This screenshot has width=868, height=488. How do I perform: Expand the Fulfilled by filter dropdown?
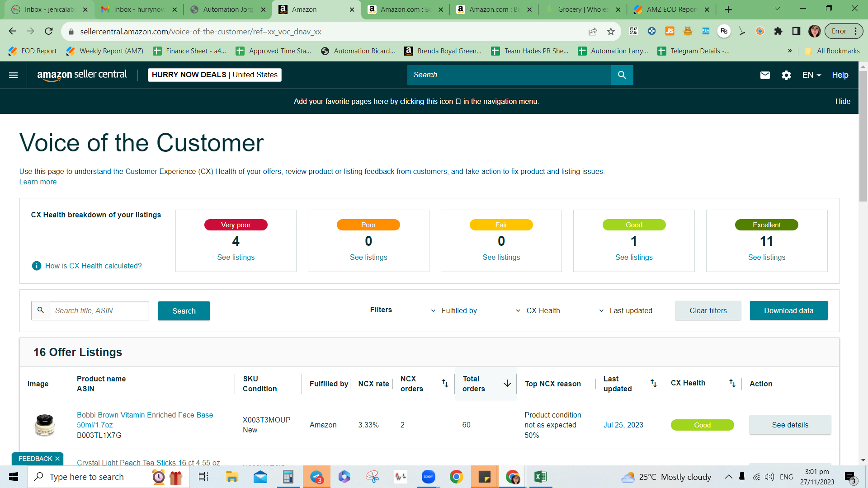455,310
